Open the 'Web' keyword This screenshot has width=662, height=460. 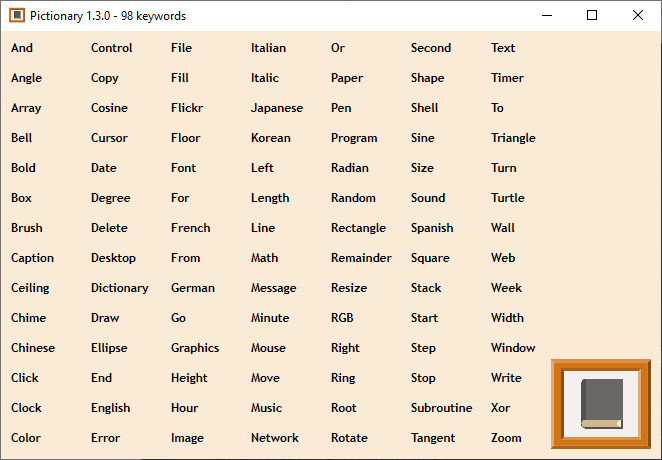click(x=503, y=258)
